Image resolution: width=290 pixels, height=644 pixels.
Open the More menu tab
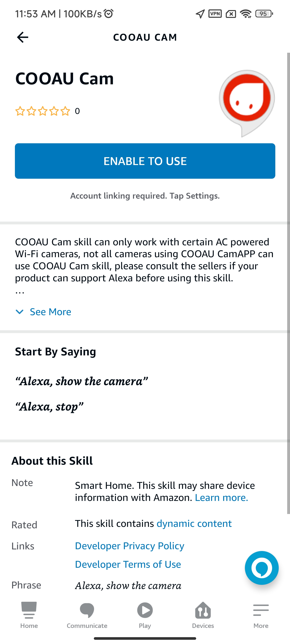pos(261,615)
